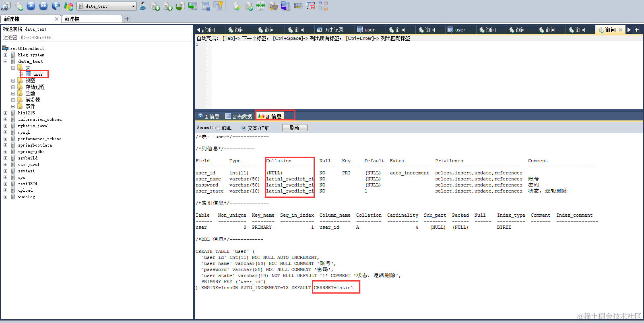Expand the his1215 database node

click(x=5, y=113)
